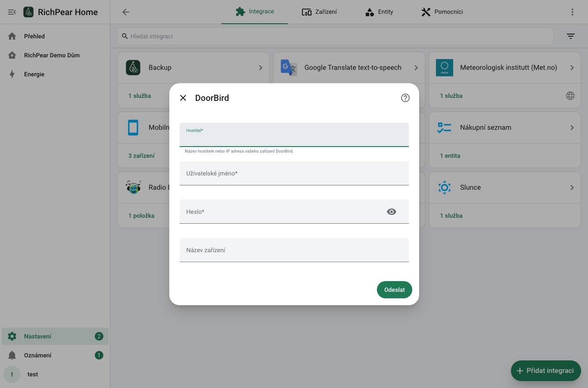Click the Slunce sun icon

pyautogui.click(x=445, y=188)
